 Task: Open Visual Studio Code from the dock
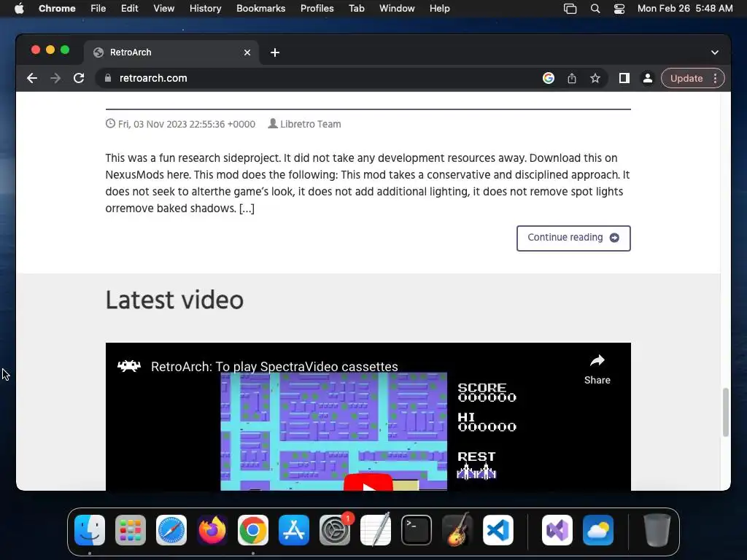[498, 530]
